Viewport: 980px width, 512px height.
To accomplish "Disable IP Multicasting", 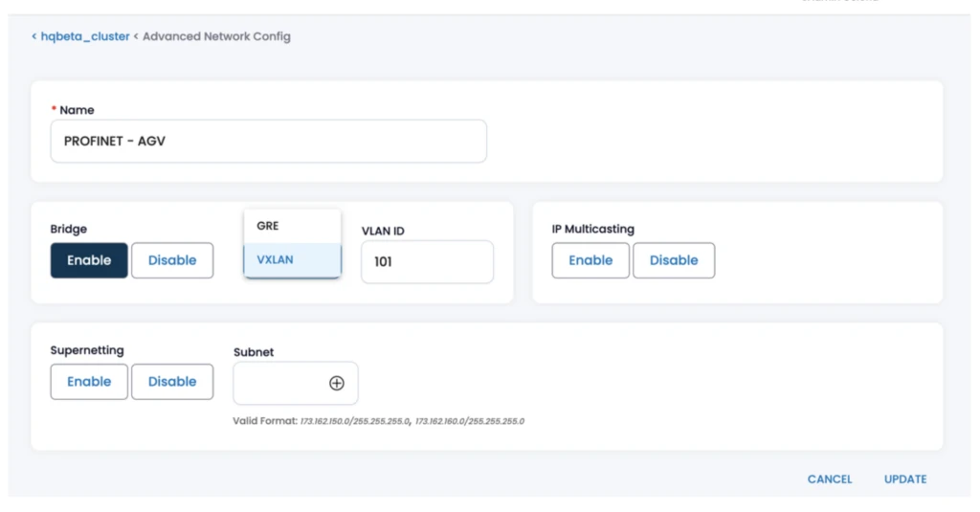I will (674, 260).
